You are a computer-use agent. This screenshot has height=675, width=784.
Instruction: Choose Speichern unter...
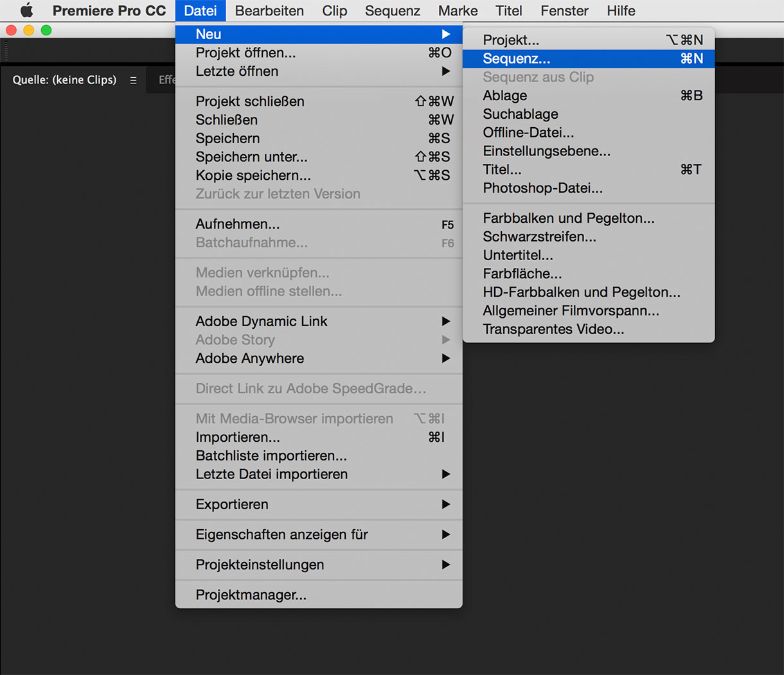319,157
